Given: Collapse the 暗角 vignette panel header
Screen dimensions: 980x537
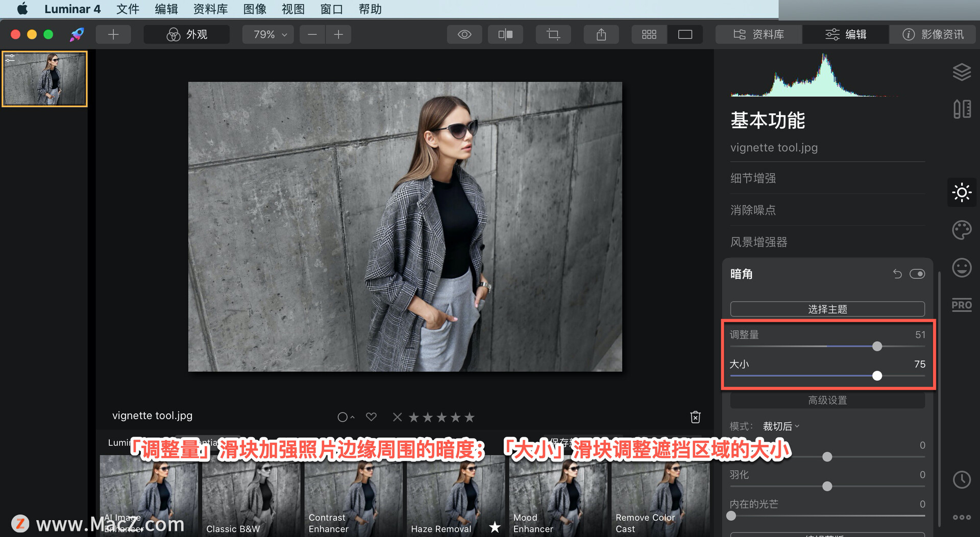Looking at the screenshot, I should point(742,274).
